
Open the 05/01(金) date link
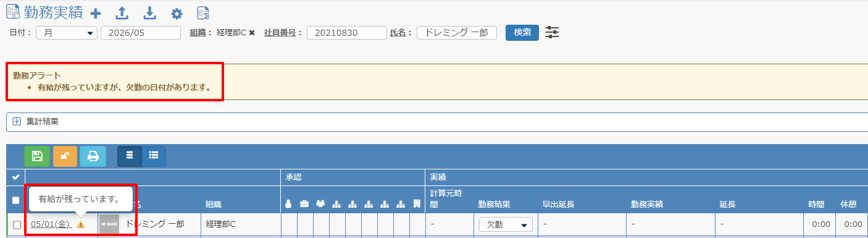click(x=51, y=224)
